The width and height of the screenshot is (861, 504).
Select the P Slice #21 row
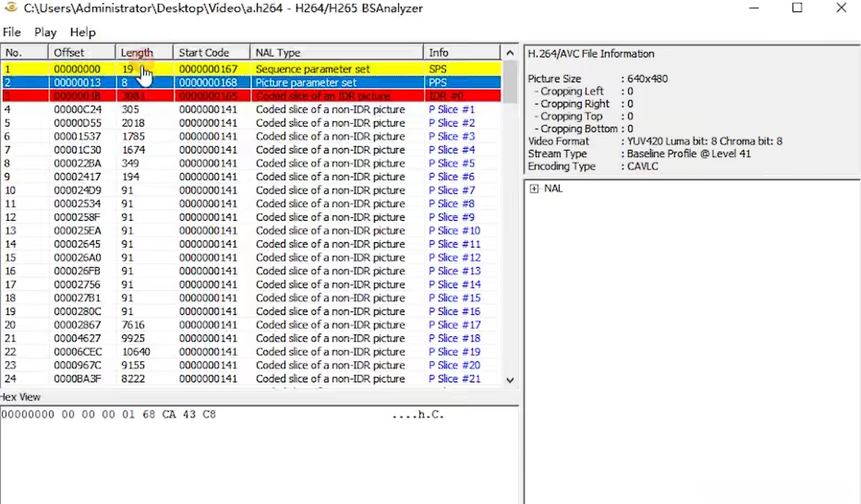pos(251,379)
